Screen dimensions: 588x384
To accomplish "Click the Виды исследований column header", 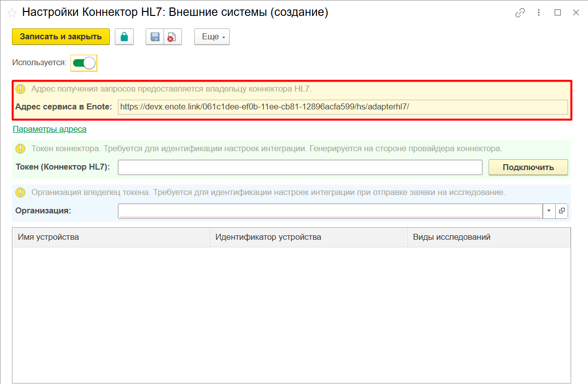I will click(489, 237).
